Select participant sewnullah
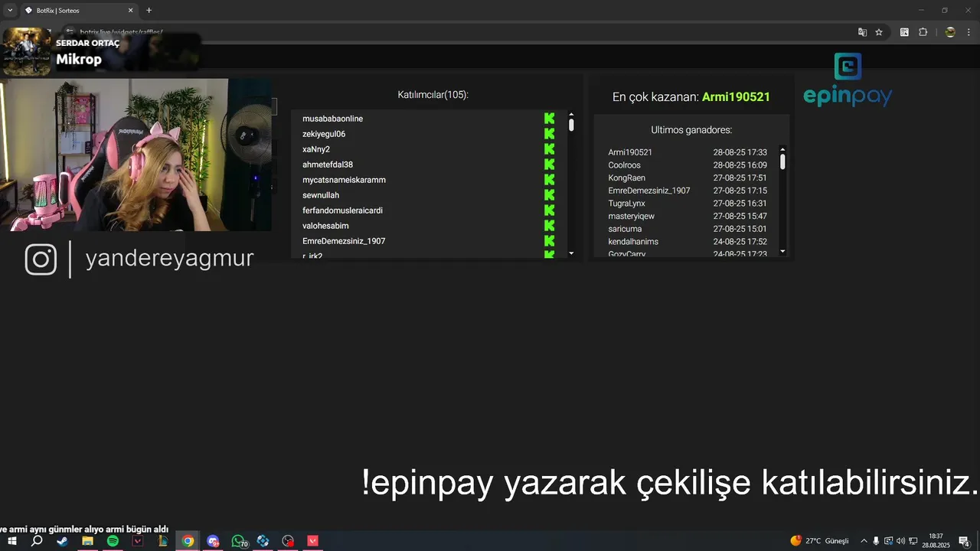The height and width of the screenshot is (551, 980). (321, 195)
